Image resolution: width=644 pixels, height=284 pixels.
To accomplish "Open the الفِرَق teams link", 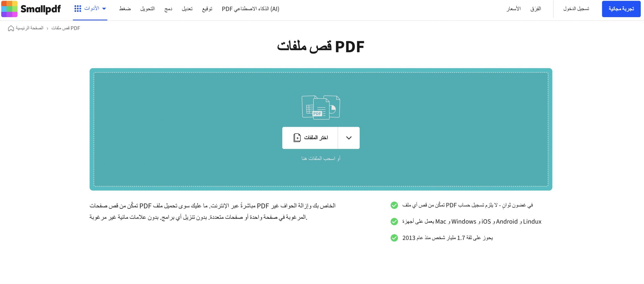I will pos(536,9).
